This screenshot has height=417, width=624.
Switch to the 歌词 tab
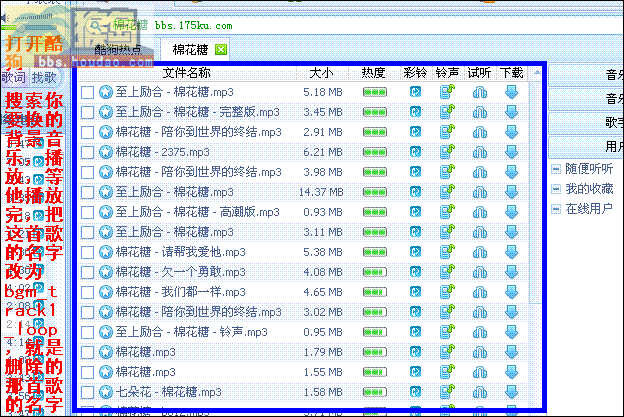click(x=14, y=77)
